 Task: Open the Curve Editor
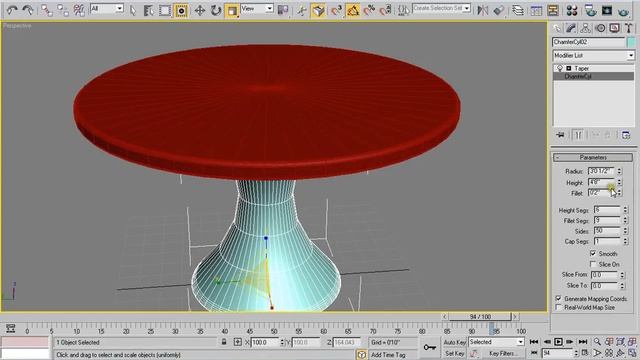(x=536, y=10)
